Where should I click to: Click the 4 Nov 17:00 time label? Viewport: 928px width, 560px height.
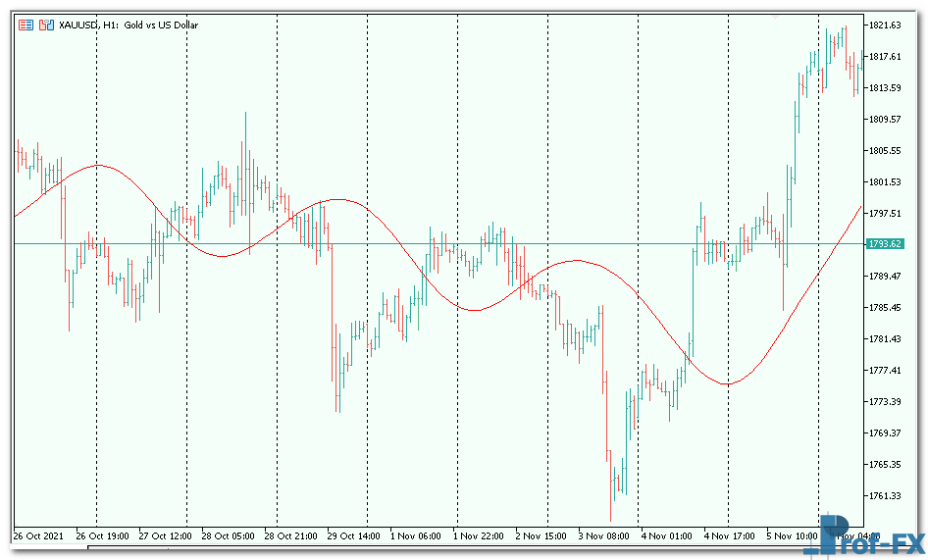tap(729, 536)
